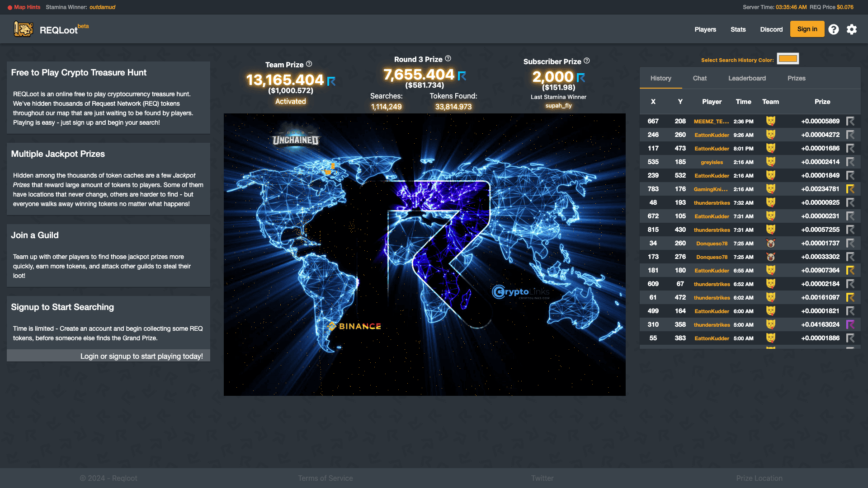The width and height of the screenshot is (868, 488).
Task: Click the Player column header
Action: pyautogui.click(x=712, y=102)
